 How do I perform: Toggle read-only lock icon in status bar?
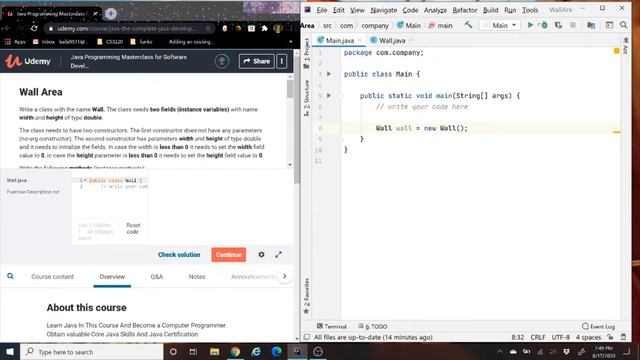[x=610, y=337]
